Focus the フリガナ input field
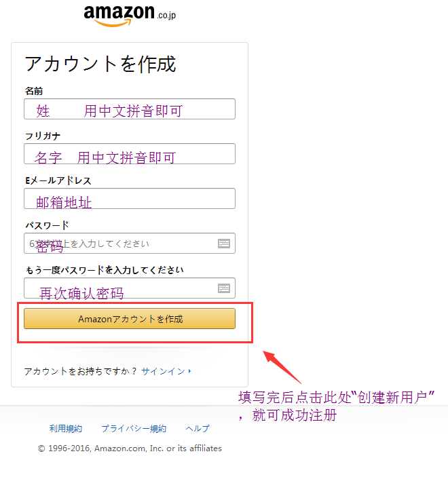The height and width of the screenshot is (479, 448). [130, 153]
